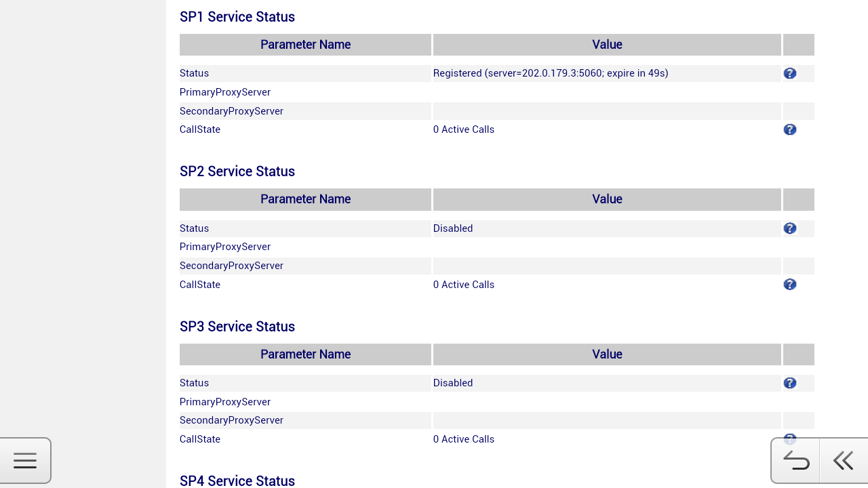Open help for SP1 CallState
The height and width of the screenshot is (488, 868).
[x=790, y=129]
